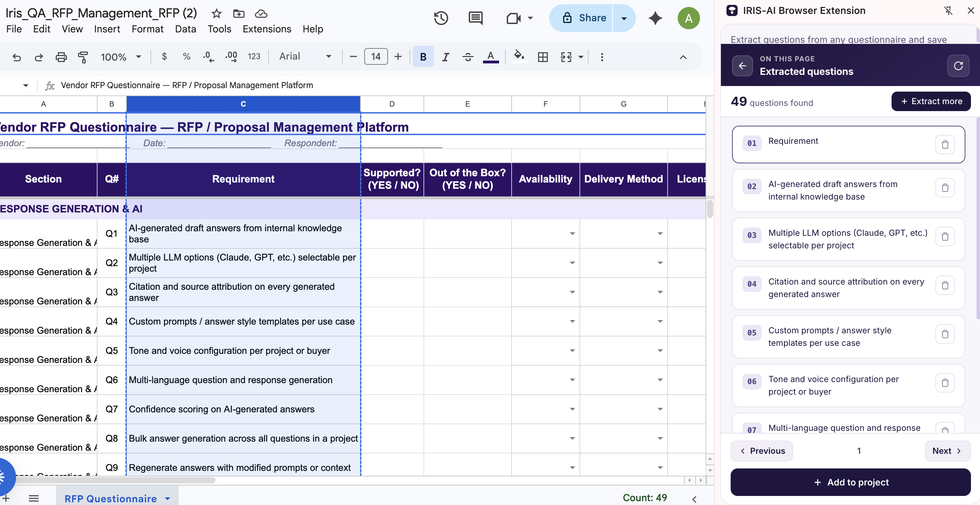
Task: Open the fill color picker
Action: point(519,57)
